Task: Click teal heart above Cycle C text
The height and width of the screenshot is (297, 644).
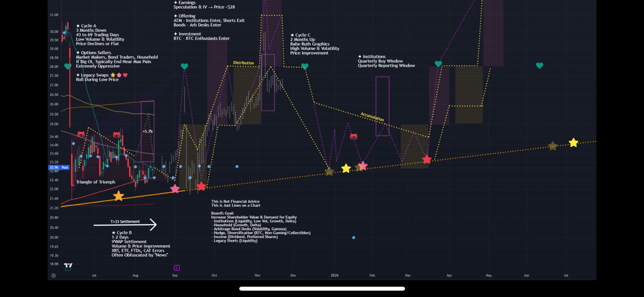Action: [x=305, y=66]
